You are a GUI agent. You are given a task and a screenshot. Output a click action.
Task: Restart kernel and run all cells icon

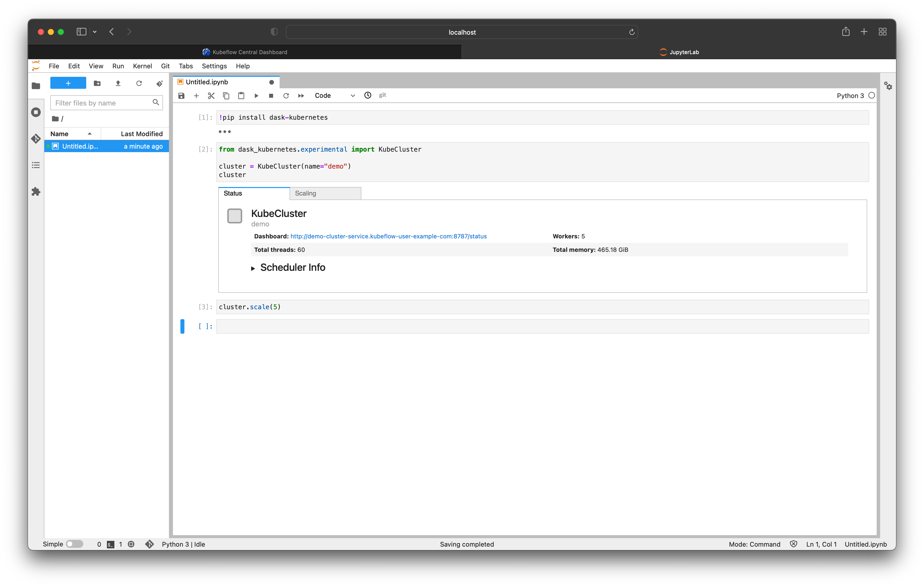point(301,96)
